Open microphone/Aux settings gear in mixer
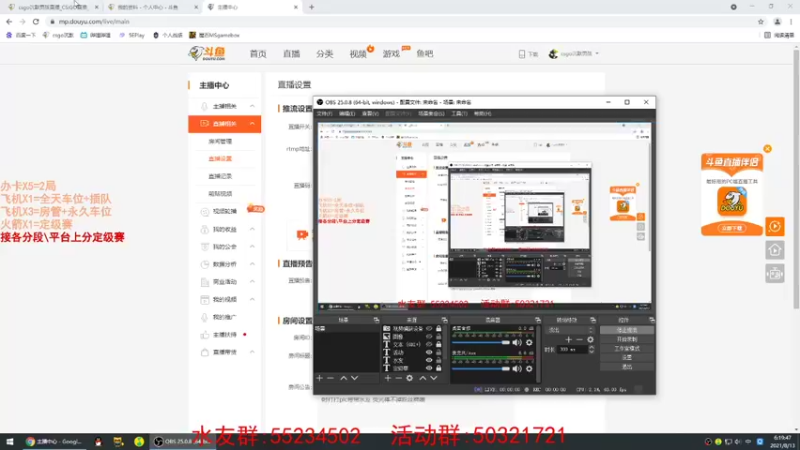Viewport: 800px width, 450px height. click(529, 368)
